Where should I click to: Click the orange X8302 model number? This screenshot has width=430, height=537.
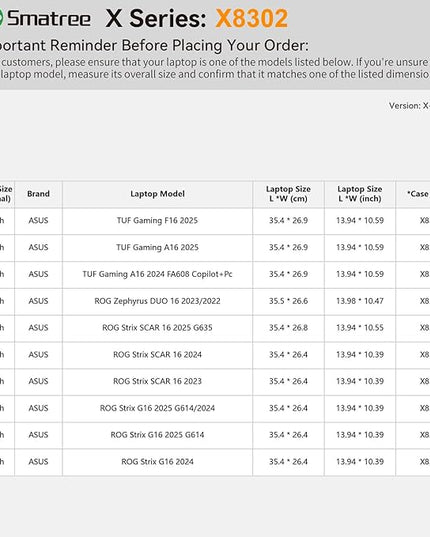click(252, 18)
